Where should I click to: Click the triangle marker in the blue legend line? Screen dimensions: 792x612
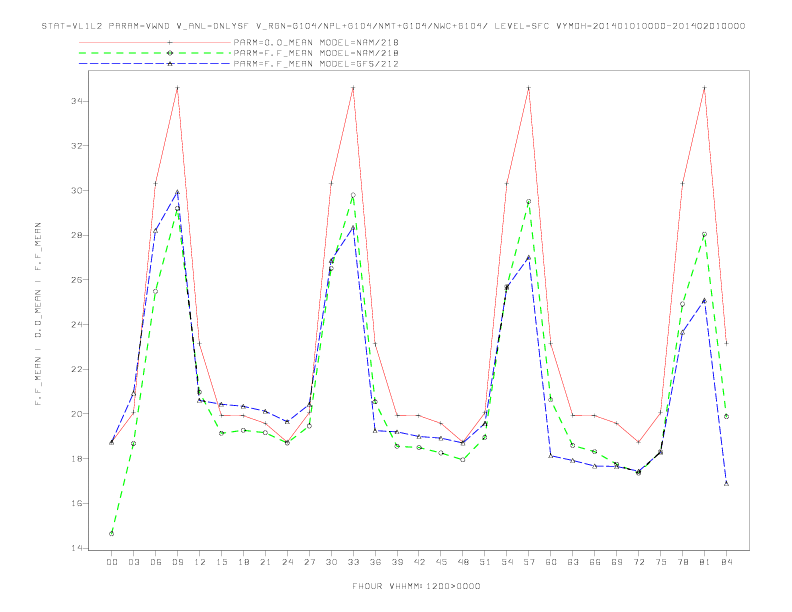(170, 64)
